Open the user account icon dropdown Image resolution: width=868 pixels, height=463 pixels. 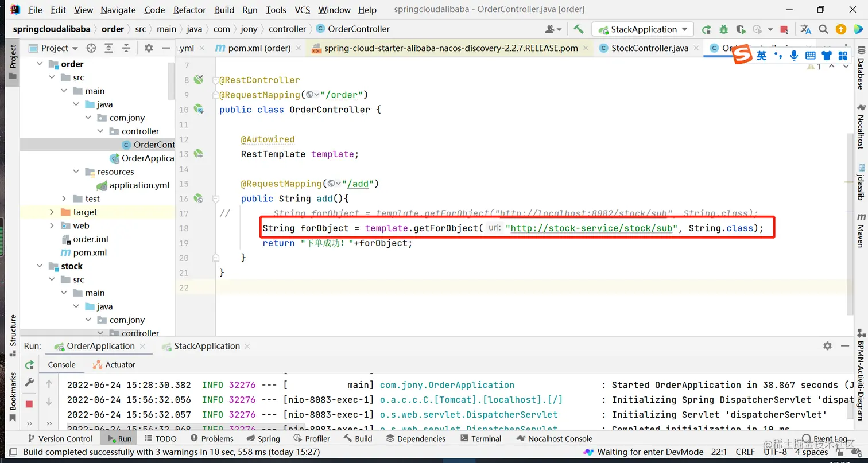(553, 29)
